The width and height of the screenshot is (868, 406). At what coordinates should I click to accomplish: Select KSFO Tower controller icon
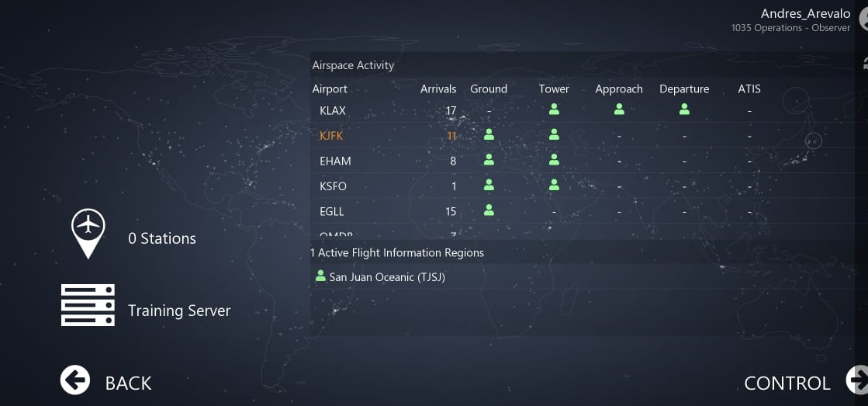tap(554, 186)
